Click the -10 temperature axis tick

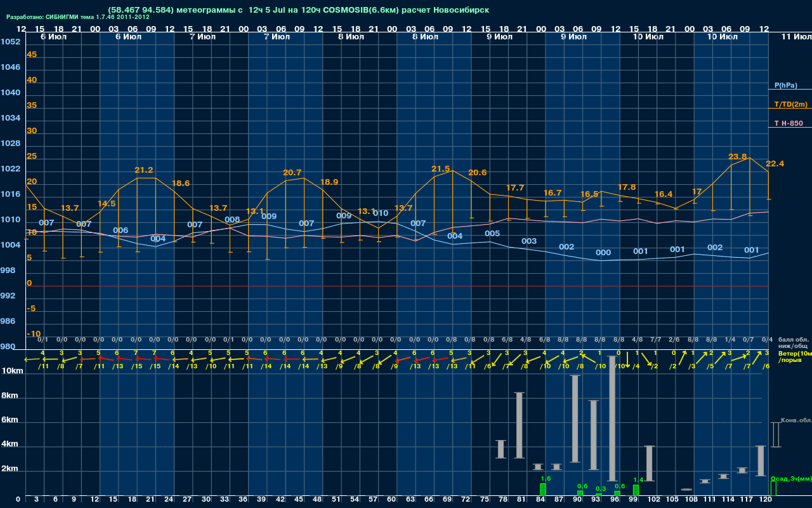(34, 333)
